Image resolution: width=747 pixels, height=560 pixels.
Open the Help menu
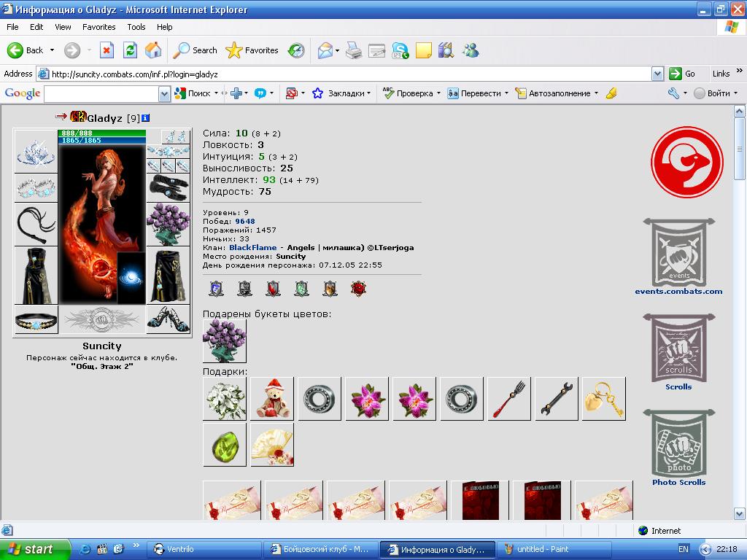tap(165, 27)
